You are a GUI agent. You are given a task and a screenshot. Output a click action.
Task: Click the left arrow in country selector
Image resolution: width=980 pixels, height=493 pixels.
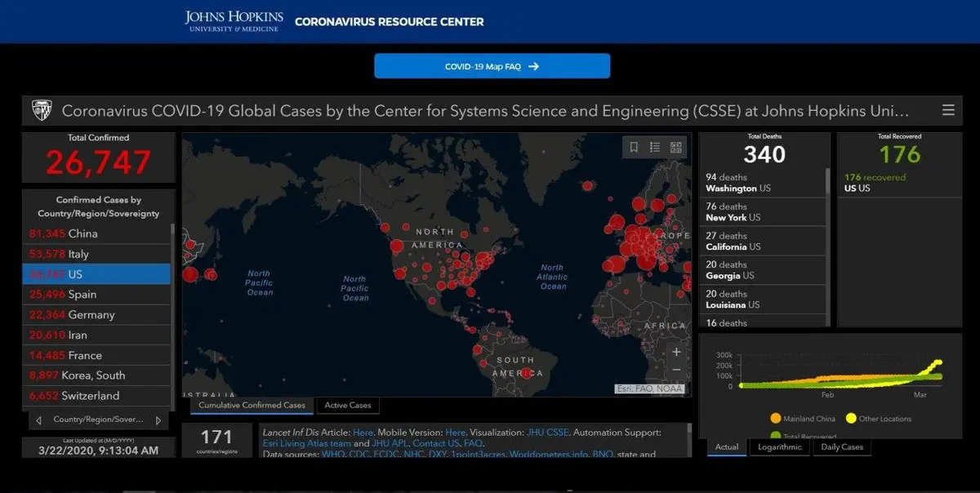click(x=38, y=420)
